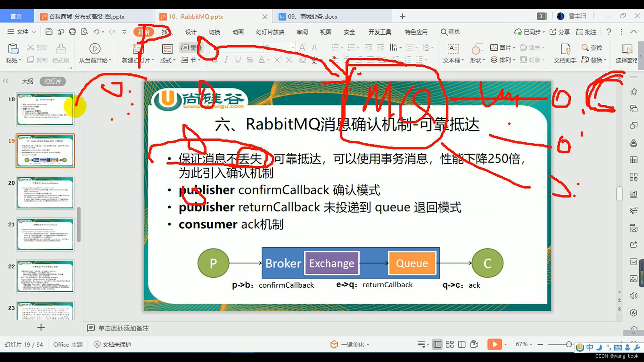Collapse the ribbon with the up chevron
The width and height of the screenshot is (644, 362).
pos(633,32)
